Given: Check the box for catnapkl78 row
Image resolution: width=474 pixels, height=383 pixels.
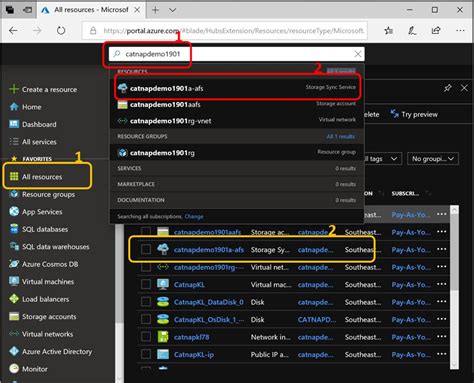Looking at the screenshot, I should (x=146, y=337).
